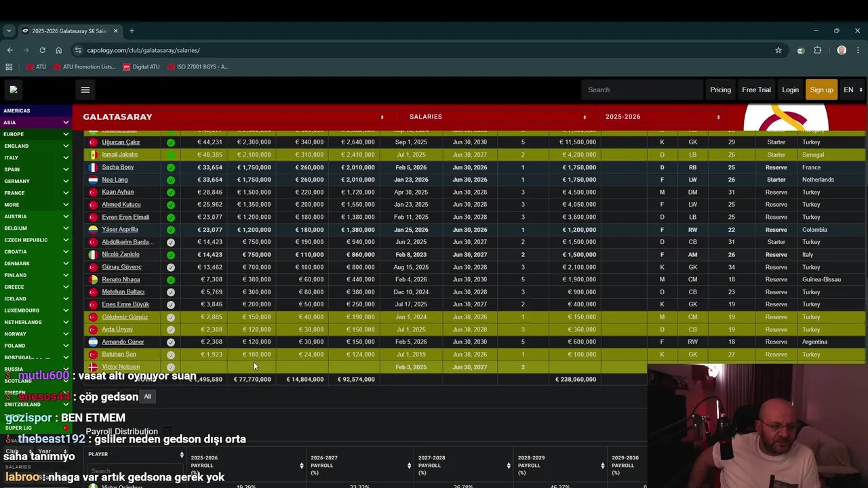Expand GERMANY leagues in sidebar
The height and width of the screenshot is (488, 868).
(66, 181)
